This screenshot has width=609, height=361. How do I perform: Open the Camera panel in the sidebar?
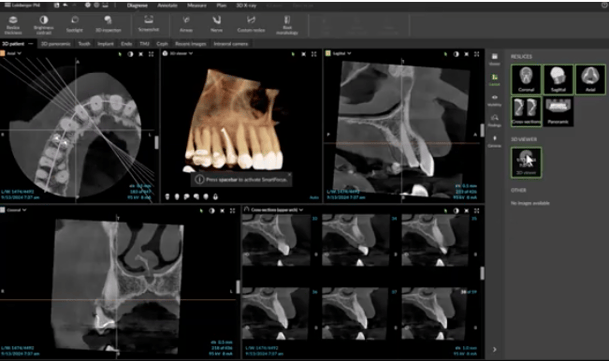pyautogui.click(x=494, y=141)
